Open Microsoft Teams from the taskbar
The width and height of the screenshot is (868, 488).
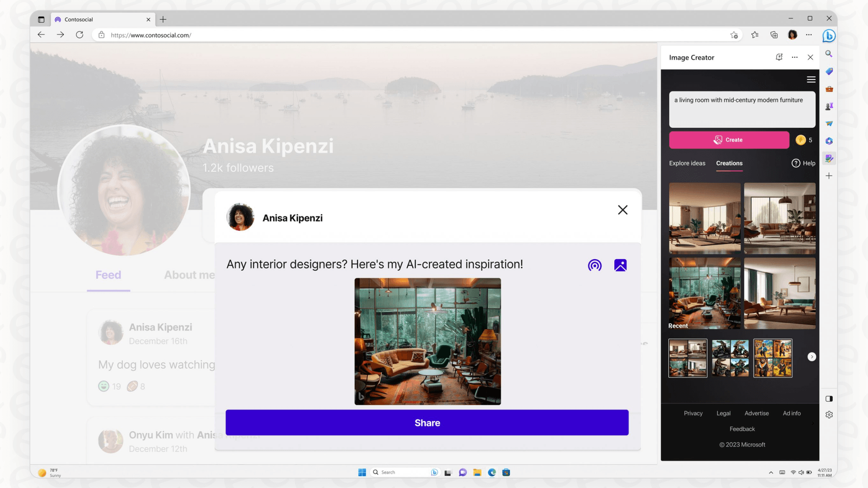[x=462, y=472]
